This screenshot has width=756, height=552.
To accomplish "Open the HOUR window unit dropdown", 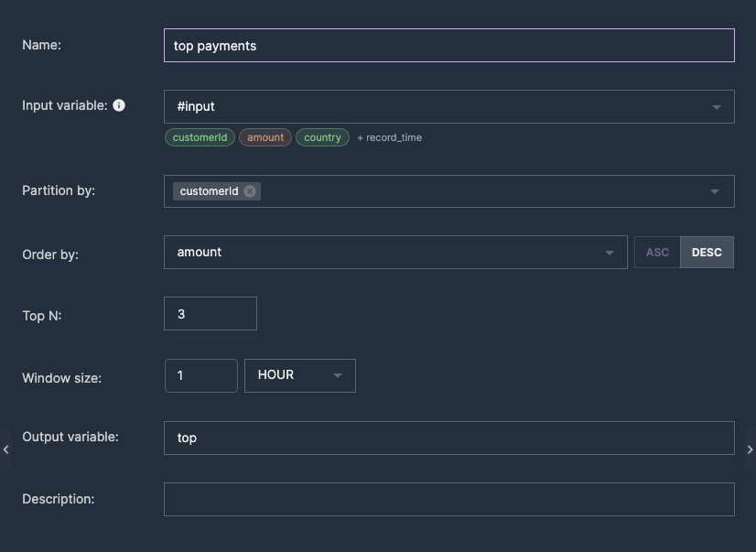I will point(300,375).
